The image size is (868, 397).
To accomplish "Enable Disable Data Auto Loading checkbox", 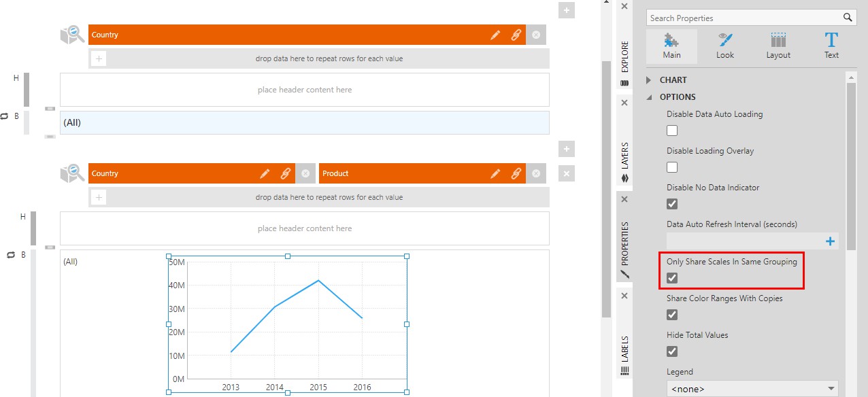I will (x=672, y=131).
